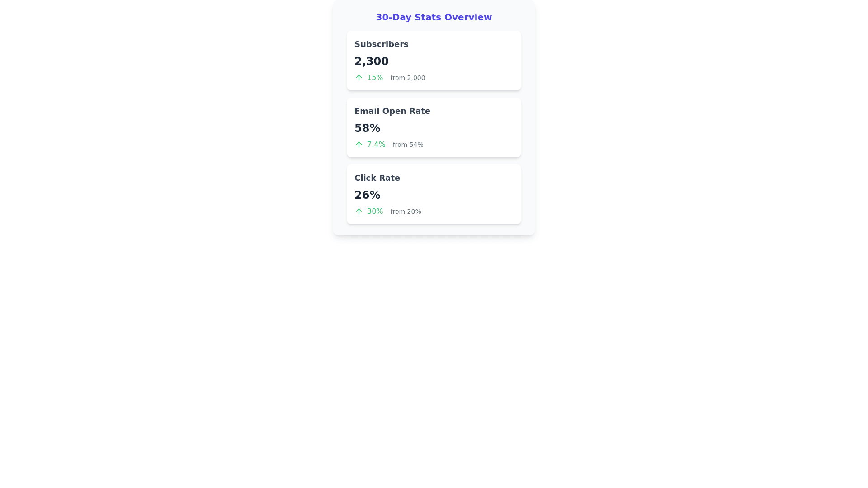Viewport: 868px width, 488px height.
Task: Click the "from 2,000" comparison text
Action: [x=407, y=78]
